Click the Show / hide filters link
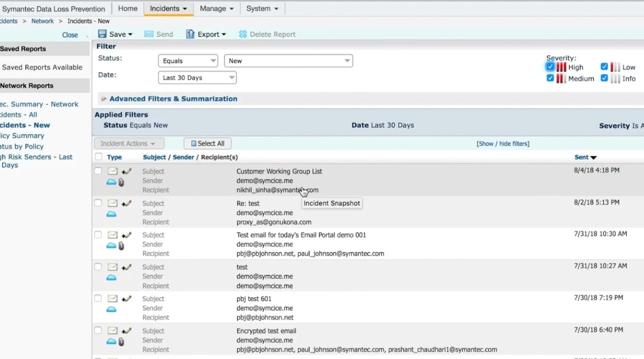 (x=503, y=143)
